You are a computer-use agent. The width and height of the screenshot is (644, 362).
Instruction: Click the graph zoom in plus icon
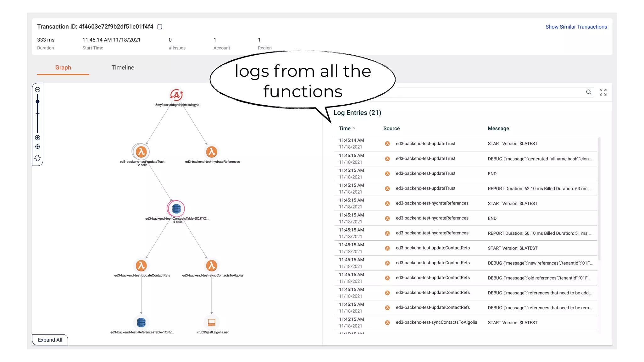click(x=37, y=138)
